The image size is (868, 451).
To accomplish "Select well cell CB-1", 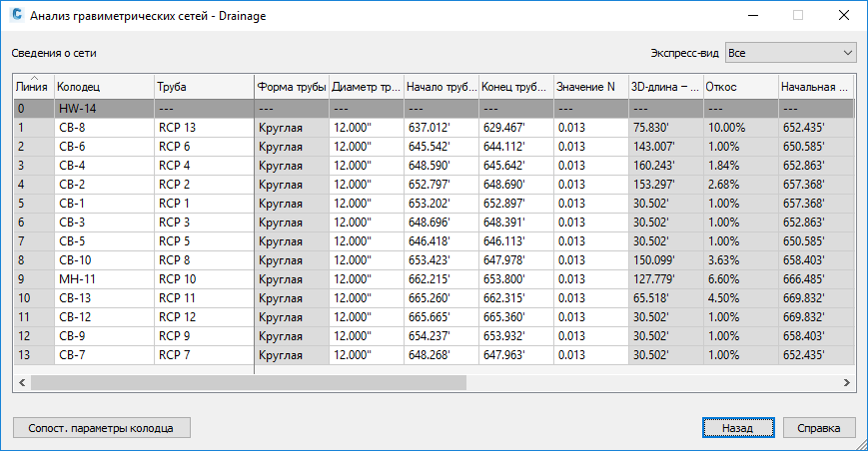I will [x=104, y=204].
